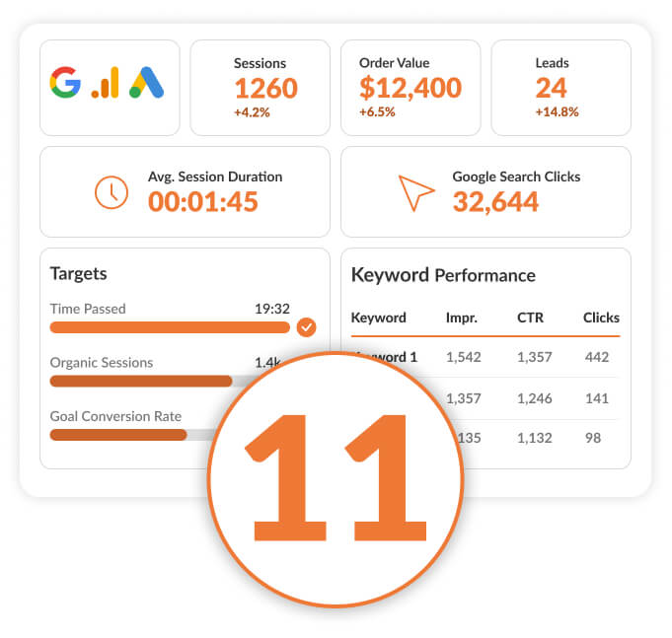
Task: Click the checkmark badge next to Time Passed
Action: 306,327
